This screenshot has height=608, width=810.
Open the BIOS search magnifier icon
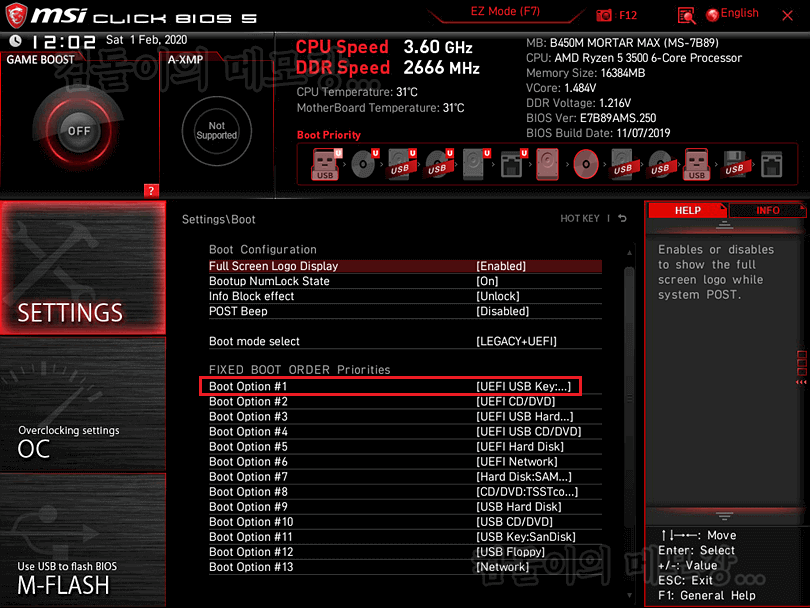(686, 15)
